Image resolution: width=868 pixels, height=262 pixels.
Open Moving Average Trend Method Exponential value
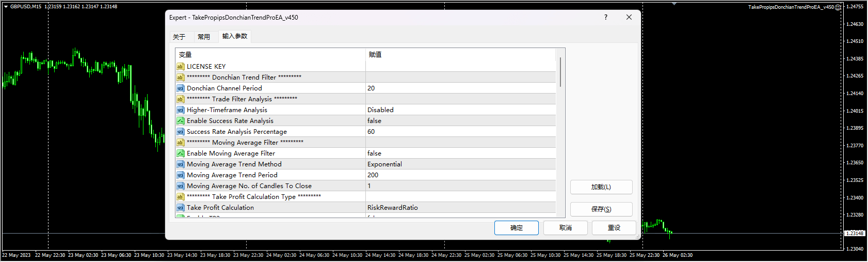(461, 164)
